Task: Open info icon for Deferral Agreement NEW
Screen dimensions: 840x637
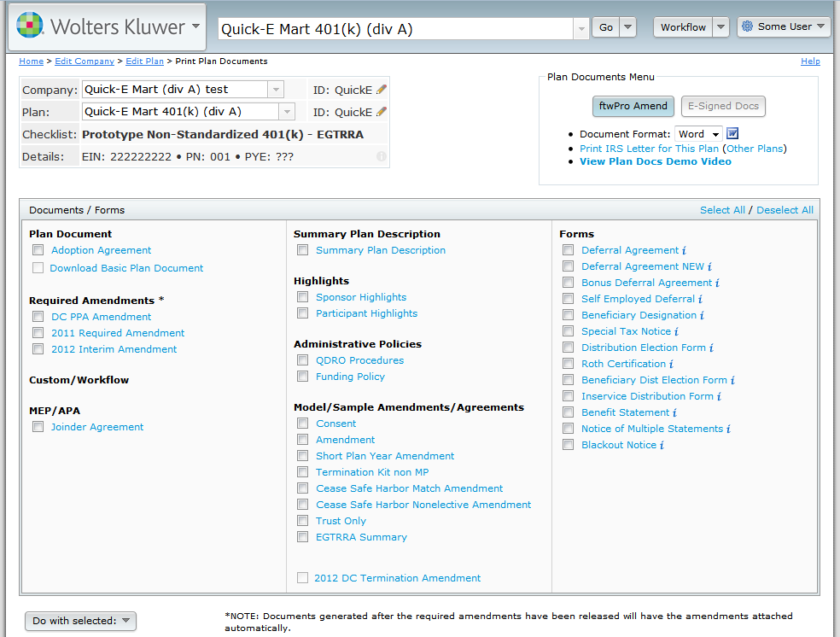Action: [709, 267]
